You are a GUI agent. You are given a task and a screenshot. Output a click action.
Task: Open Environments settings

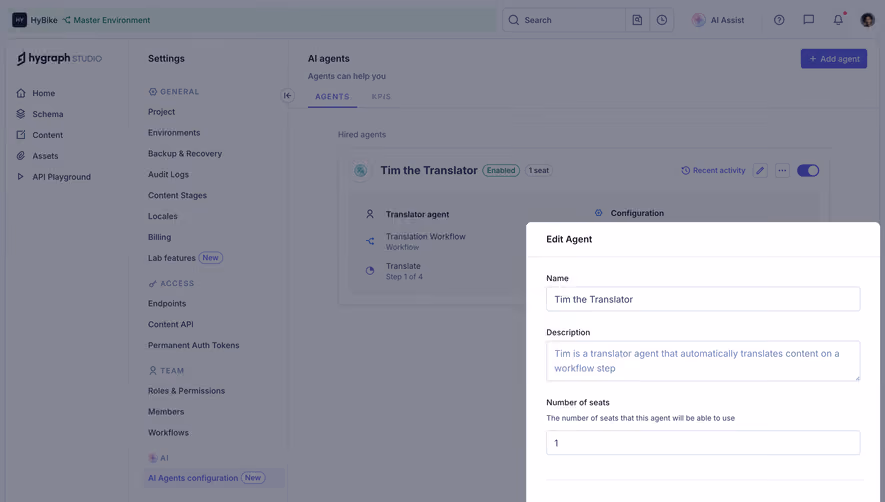[174, 133]
